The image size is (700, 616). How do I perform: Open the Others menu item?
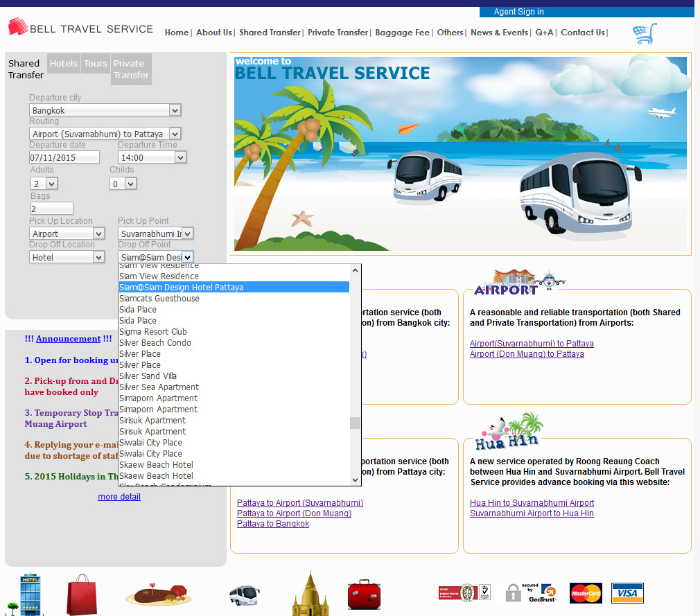click(x=450, y=32)
